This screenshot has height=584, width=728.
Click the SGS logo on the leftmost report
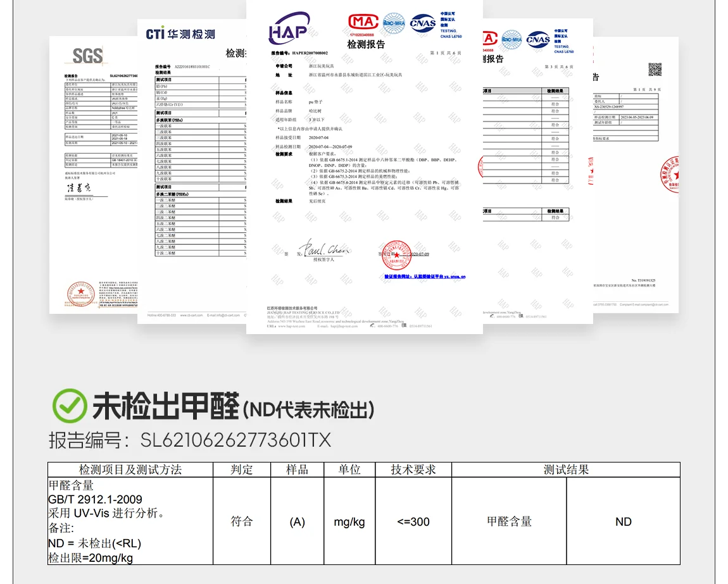(x=88, y=56)
